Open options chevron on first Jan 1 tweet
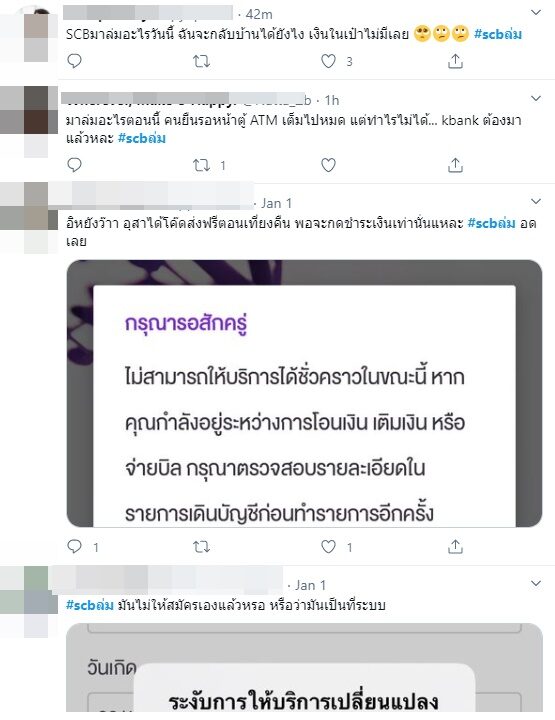This screenshot has height=720, width=555. pos(536,201)
